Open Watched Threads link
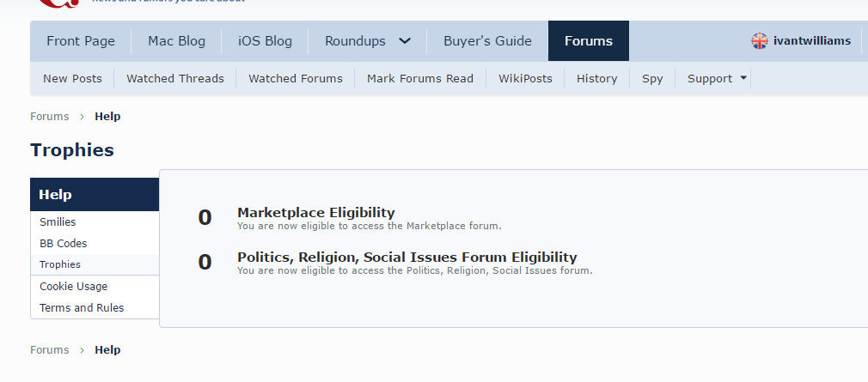The image size is (868, 382). (x=175, y=78)
